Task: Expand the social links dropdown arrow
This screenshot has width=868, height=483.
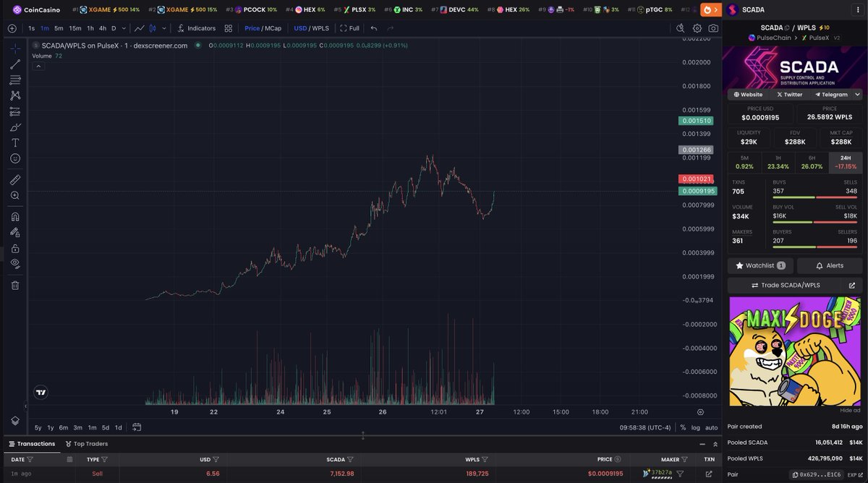Action: [x=858, y=94]
